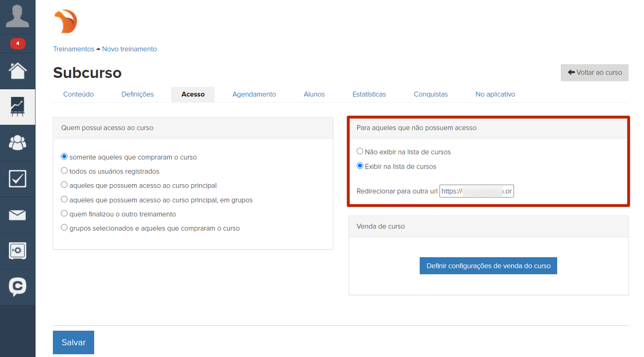Choose 'quem finalizou o outro treinamento' option

pos(64,214)
